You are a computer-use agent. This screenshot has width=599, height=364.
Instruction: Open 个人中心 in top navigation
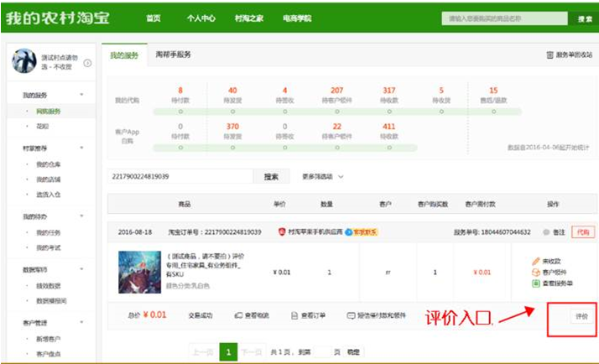tap(201, 18)
